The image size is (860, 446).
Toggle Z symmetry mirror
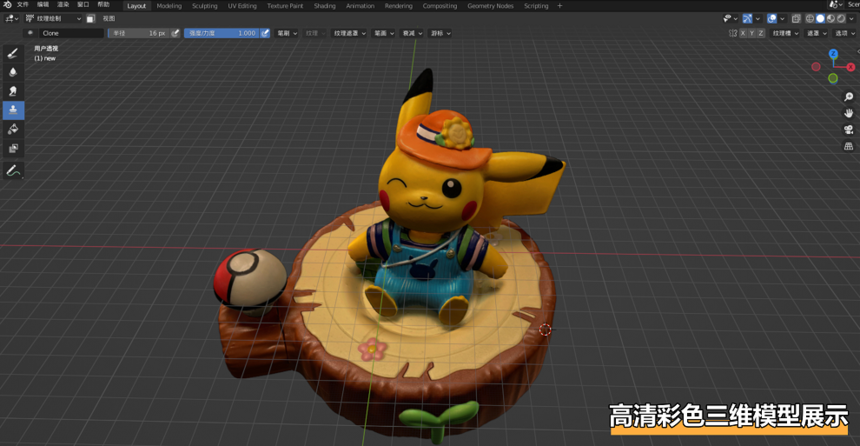click(761, 33)
